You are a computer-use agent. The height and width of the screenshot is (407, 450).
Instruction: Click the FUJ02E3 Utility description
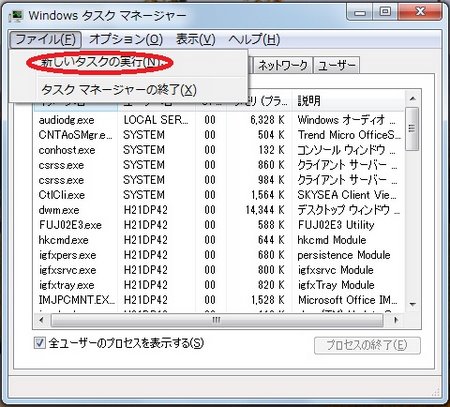tap(336, 225)
